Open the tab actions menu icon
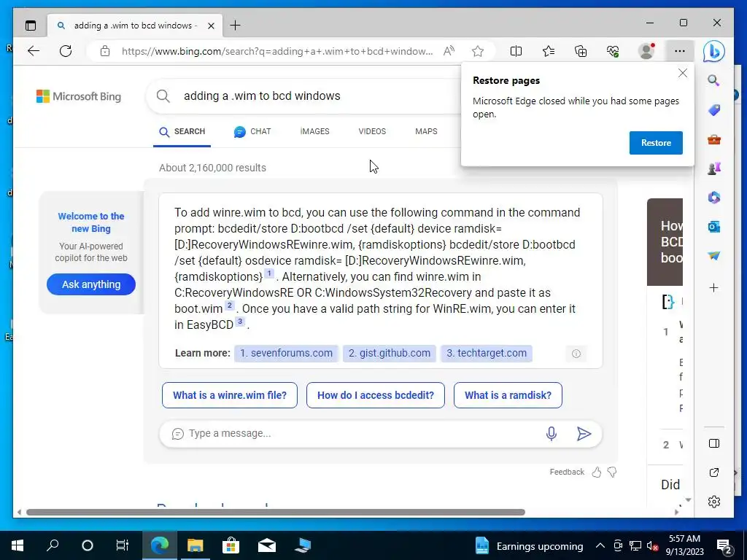The width and height of the screenshot is (747, 560). click(31, 26)
